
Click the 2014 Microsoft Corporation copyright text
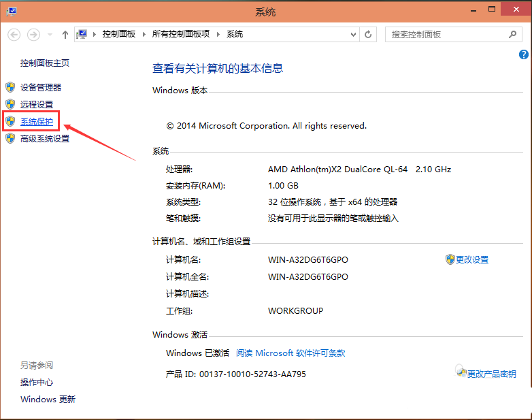tap(266, 126)
